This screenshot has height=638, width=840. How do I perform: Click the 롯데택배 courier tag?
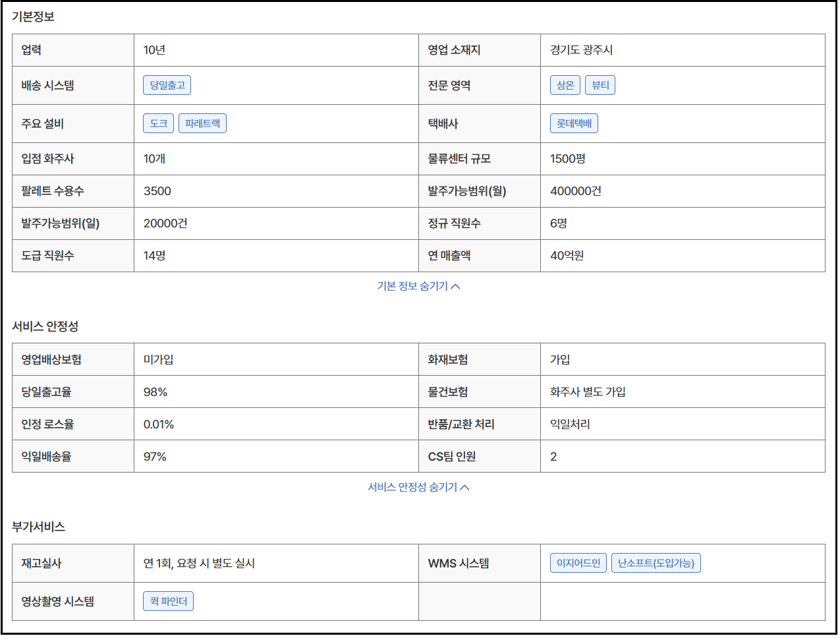click(x=574, y=123)
